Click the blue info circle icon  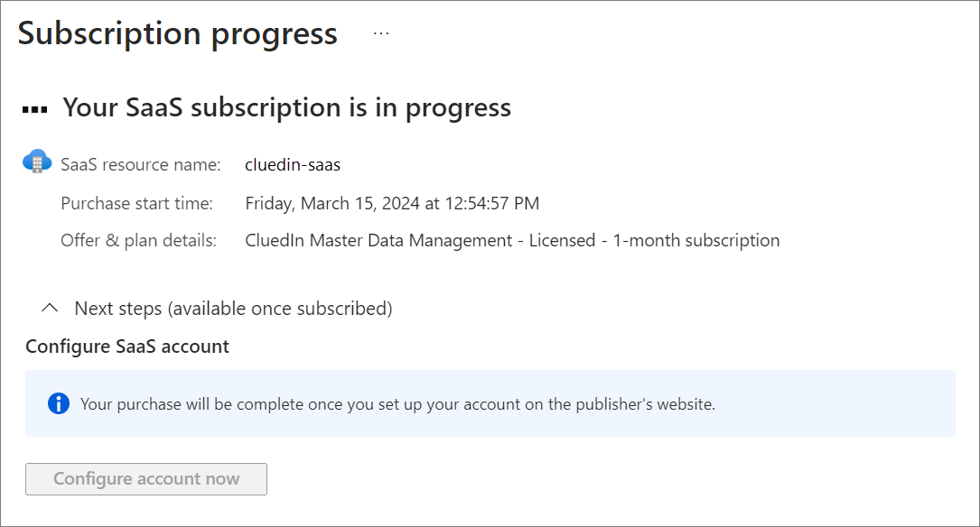[59, 403]
